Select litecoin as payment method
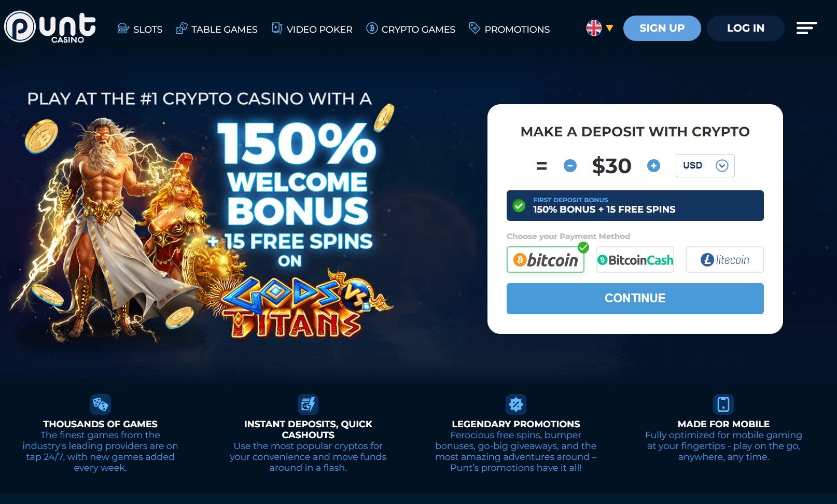The width and height of the screenshot is (837, 504). 724,260
